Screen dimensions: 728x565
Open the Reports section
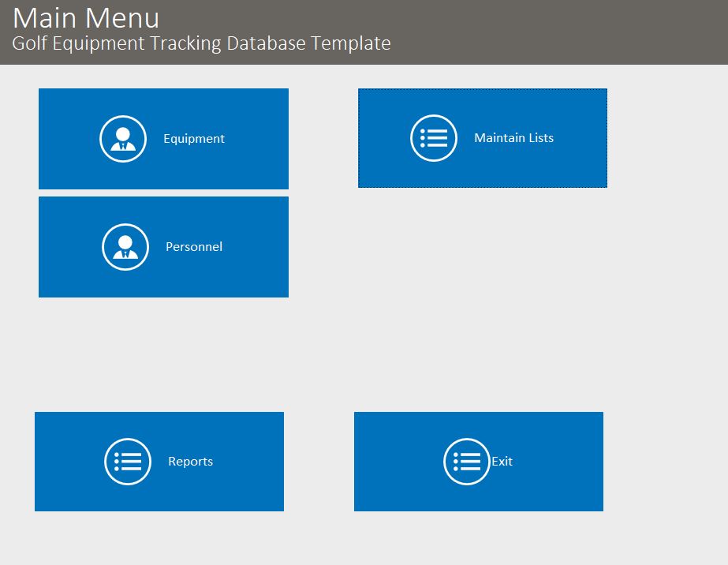pyautogui.click(x=159, y=462)
